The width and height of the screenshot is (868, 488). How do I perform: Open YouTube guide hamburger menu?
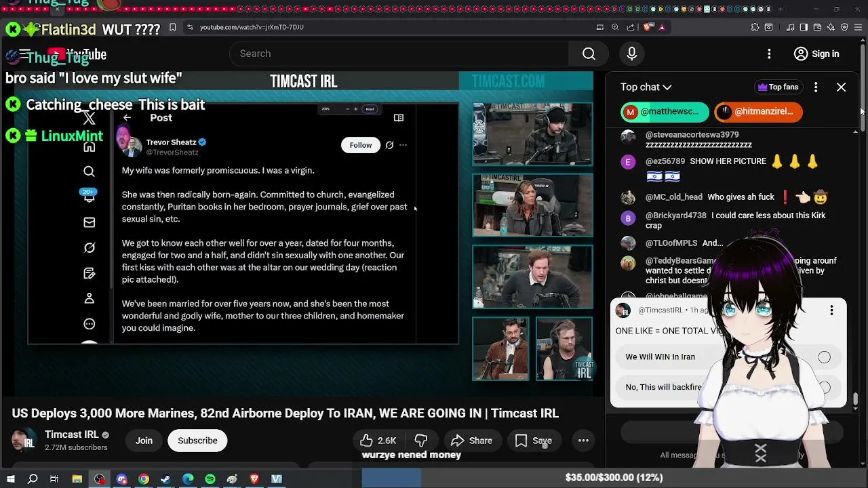[24, 54]
